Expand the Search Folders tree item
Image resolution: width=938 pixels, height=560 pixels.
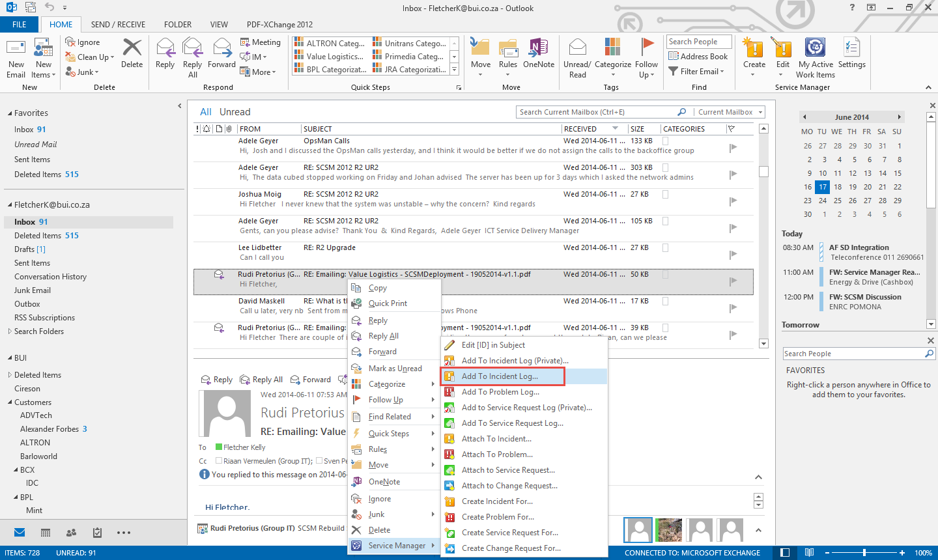pyautogui.click(x=10, y=331)
